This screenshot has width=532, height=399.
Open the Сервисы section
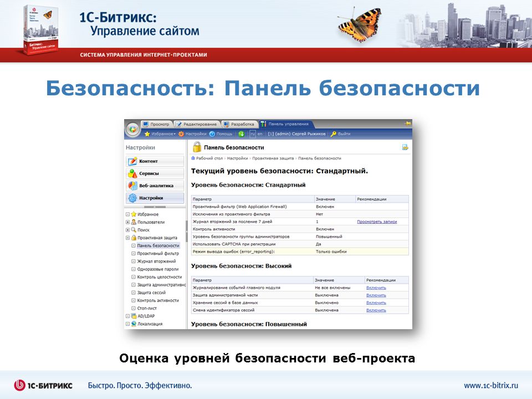[x=155, y=173]
